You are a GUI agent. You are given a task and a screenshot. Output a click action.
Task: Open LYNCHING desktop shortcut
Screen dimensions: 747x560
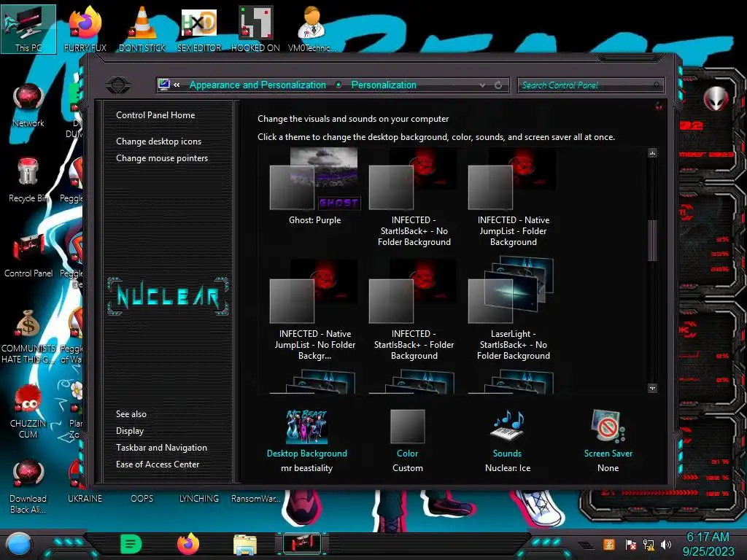click(x=199, y=498)
